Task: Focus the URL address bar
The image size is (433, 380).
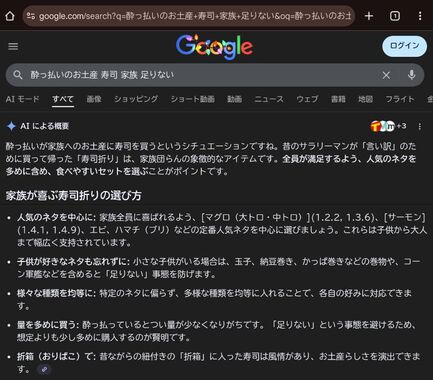Action: coord(189,16)
